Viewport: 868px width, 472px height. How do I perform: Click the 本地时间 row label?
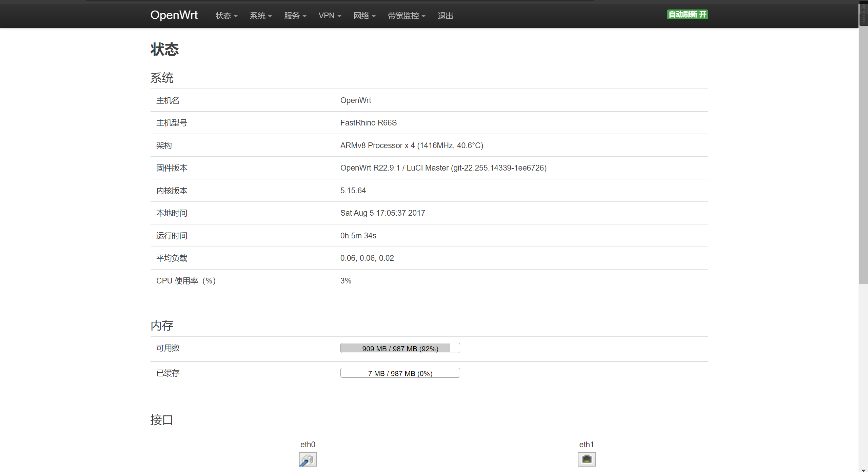(172, 213)
